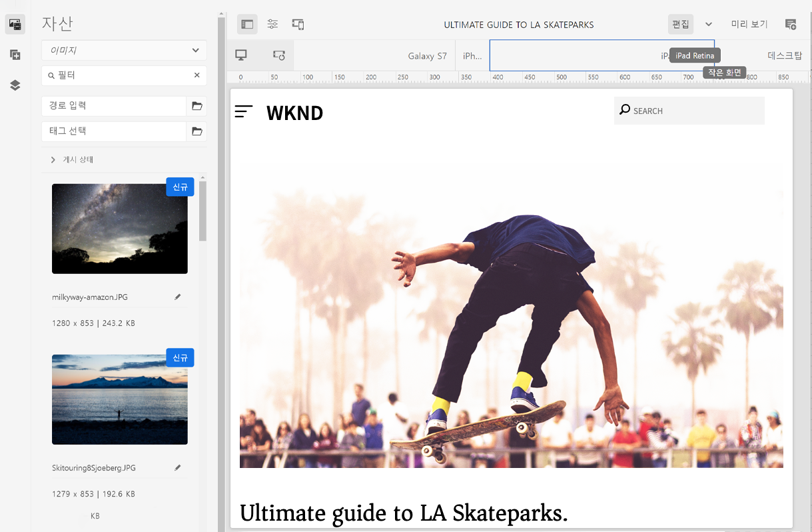The image size is (812, 532).
Task: Open the Content Tree layers icon
Action: 15,85
